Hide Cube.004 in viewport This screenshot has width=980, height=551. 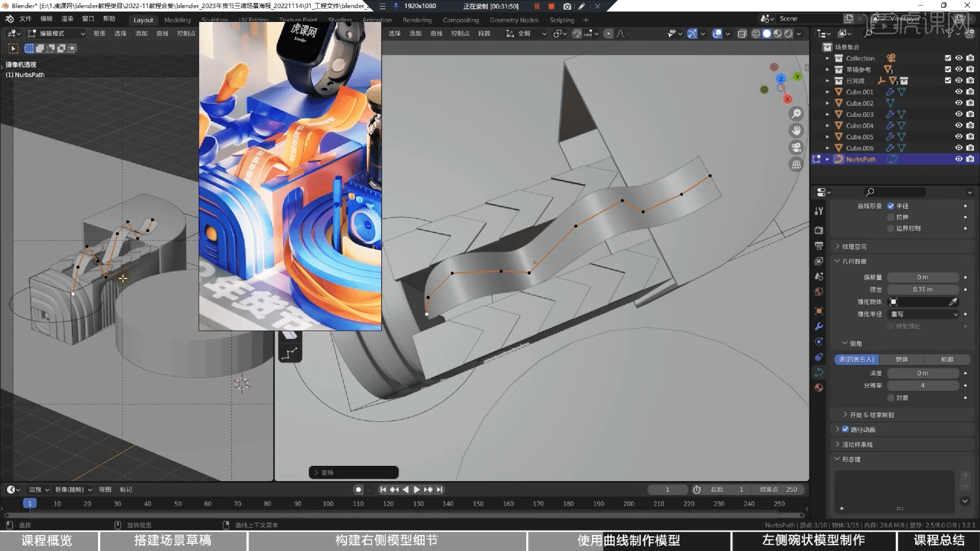coord(959,126)
